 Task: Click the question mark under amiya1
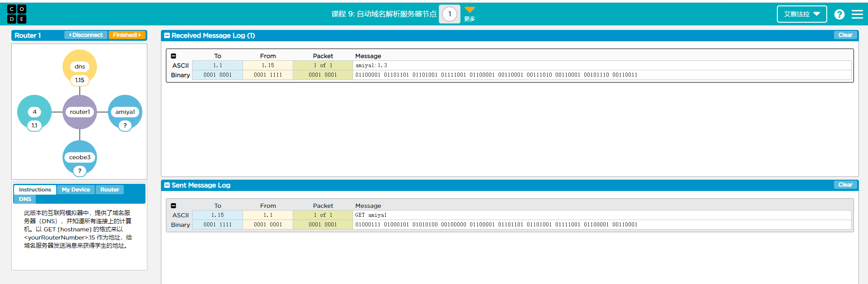click(125, 126)
